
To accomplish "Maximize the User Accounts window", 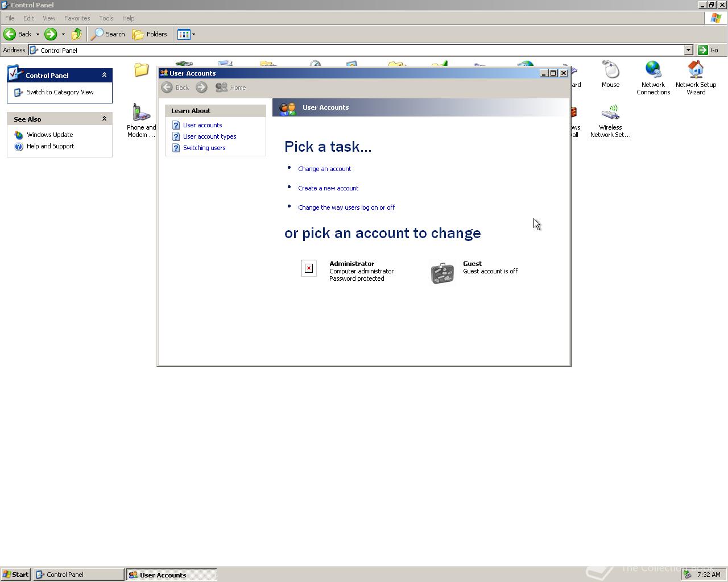I will [553, 73].
